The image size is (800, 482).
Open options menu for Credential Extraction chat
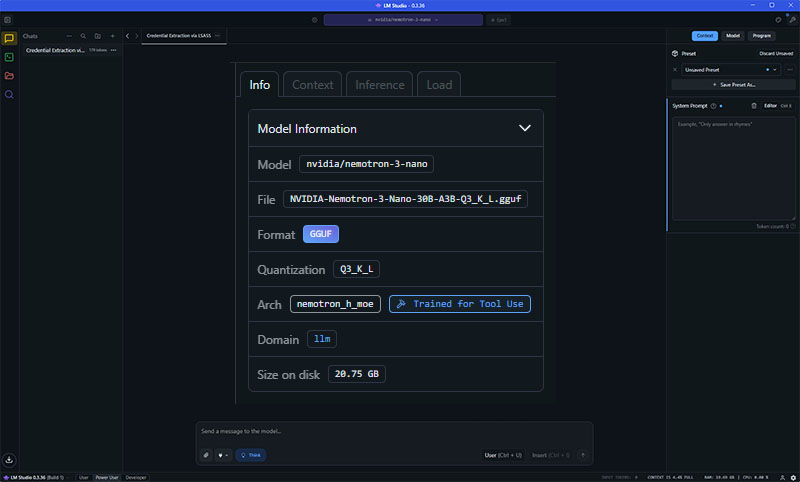(113, 50)
